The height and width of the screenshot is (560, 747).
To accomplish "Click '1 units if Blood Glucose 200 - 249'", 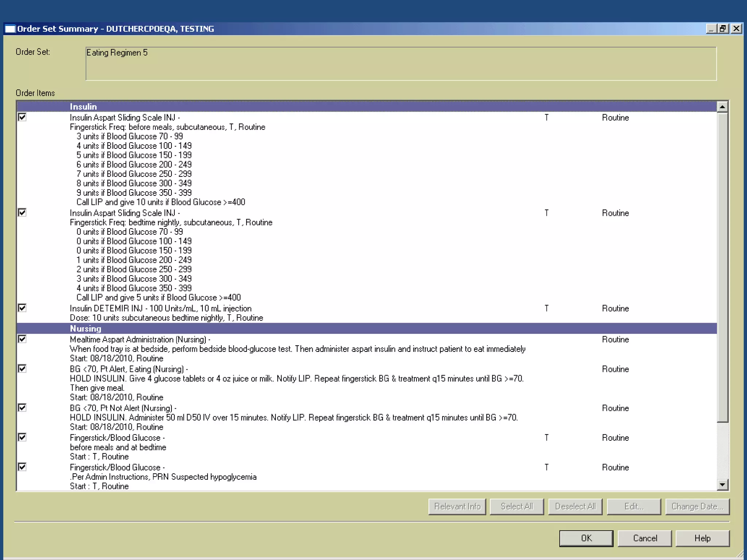I will click(x=134, y=260).
